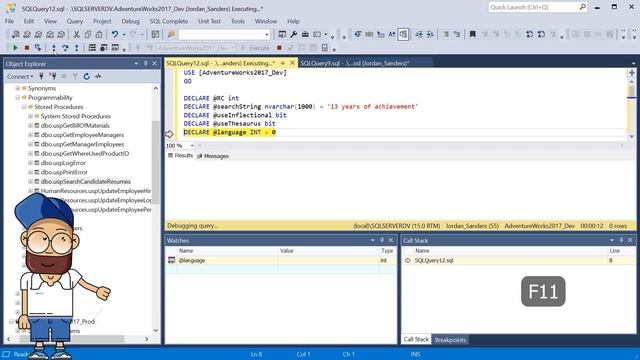Click the Cut scissors icon
640x360 pixels.
click(x=76, y=35)
